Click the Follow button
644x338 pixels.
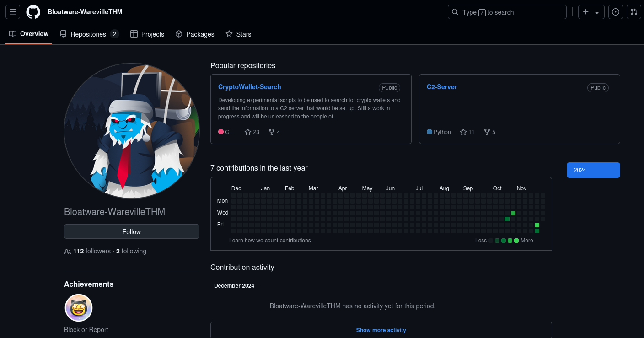tap(132, 231)
